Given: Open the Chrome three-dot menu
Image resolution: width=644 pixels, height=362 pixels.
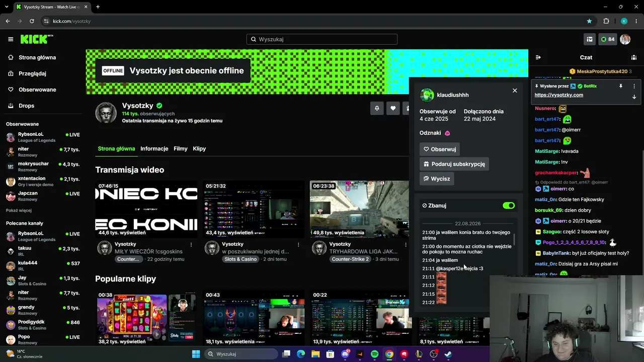Looking at the screenshot, I should (636, 21).
